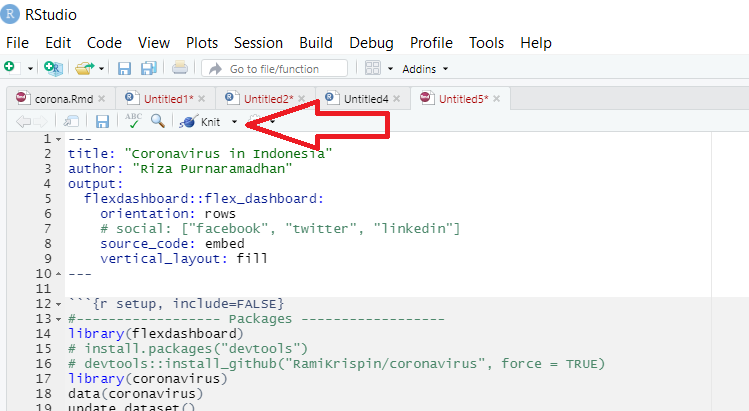Save current document in main toolbar
Image resolution: width=749 pixels, height=411 pixels.
(124, 68)
